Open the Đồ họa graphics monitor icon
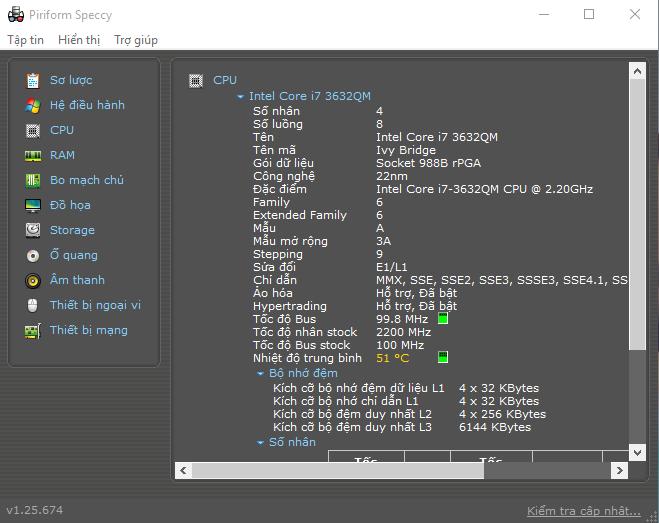 (x=33, y=205)
